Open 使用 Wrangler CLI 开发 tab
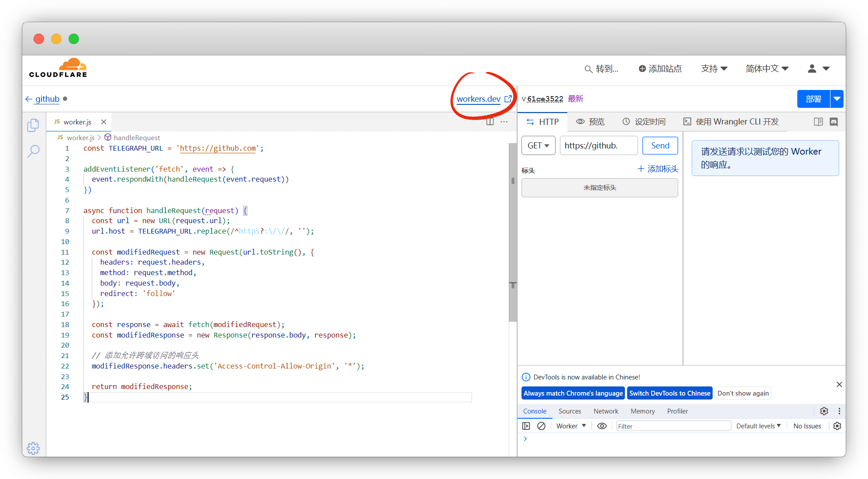Image resolution: width=868 pixels, height=479 pixels. [x=731, y=122]
